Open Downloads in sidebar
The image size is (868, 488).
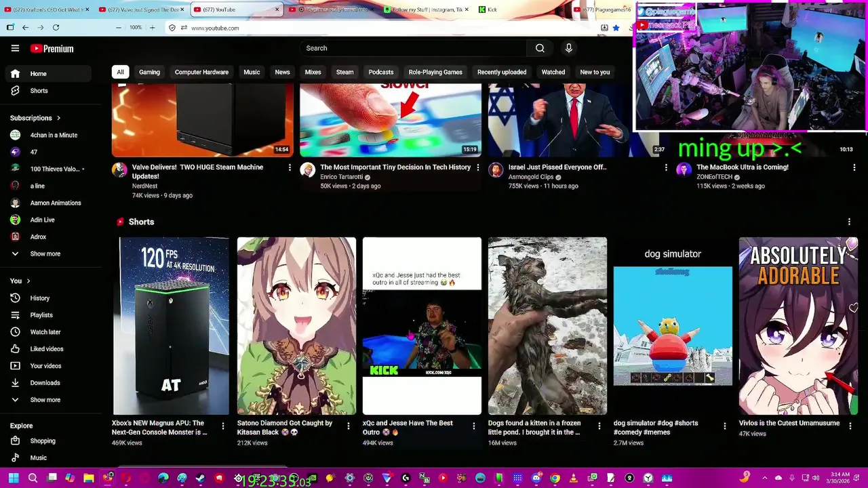coord(47,383)
